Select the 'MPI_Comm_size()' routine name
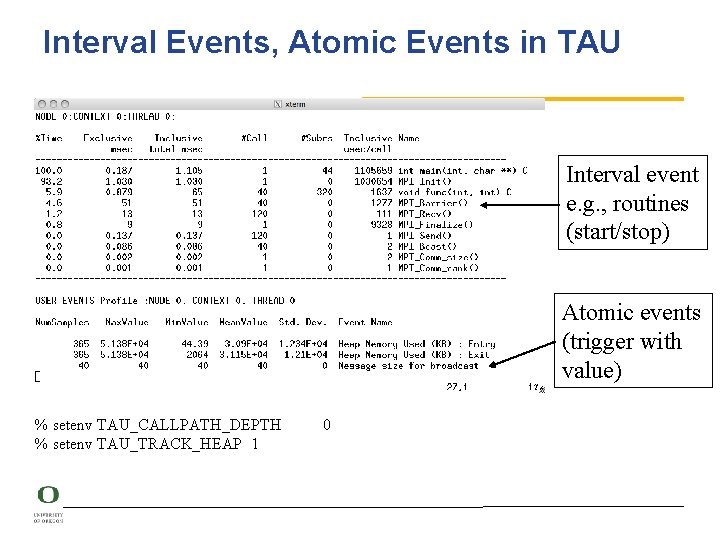The image size is (720, 540). [438, 257]
